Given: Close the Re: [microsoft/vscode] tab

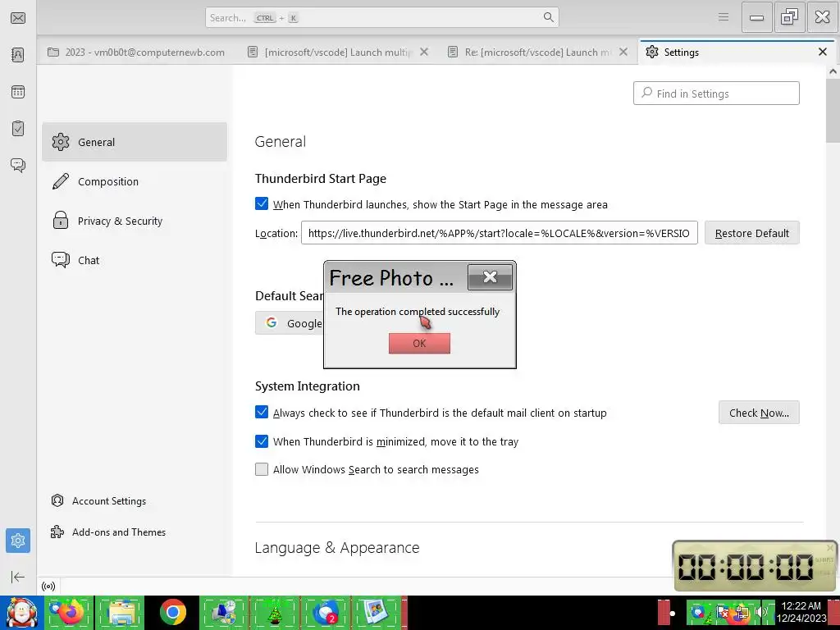Looking at the screenshot, I should 623,52.
